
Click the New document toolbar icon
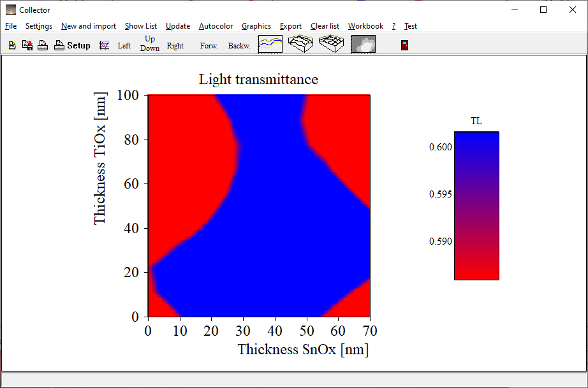click(12, 45)
